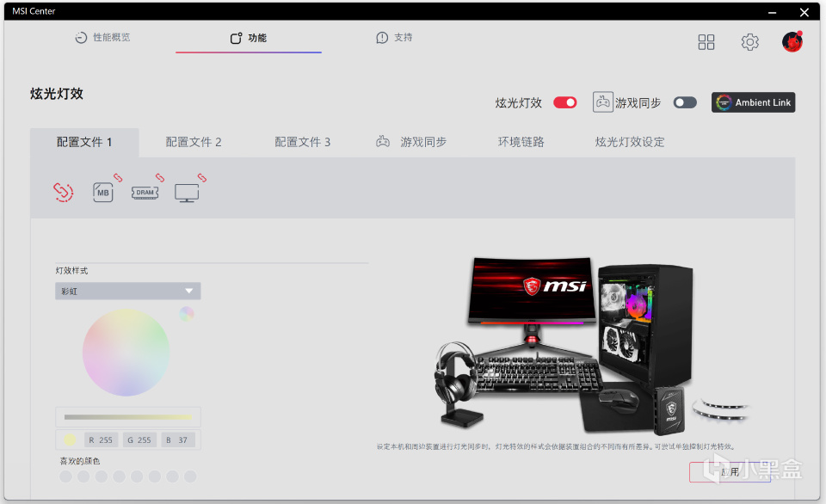Unlink the MB device via red chain icon
This screenshot has width=826, height=504.
coord(118,177)
